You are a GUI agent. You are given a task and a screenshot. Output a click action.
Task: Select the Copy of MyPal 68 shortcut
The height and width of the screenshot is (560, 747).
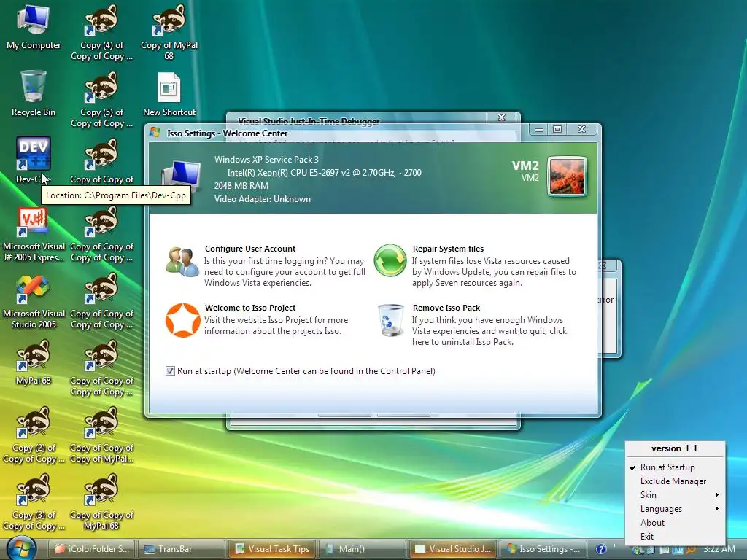(169, 32)
